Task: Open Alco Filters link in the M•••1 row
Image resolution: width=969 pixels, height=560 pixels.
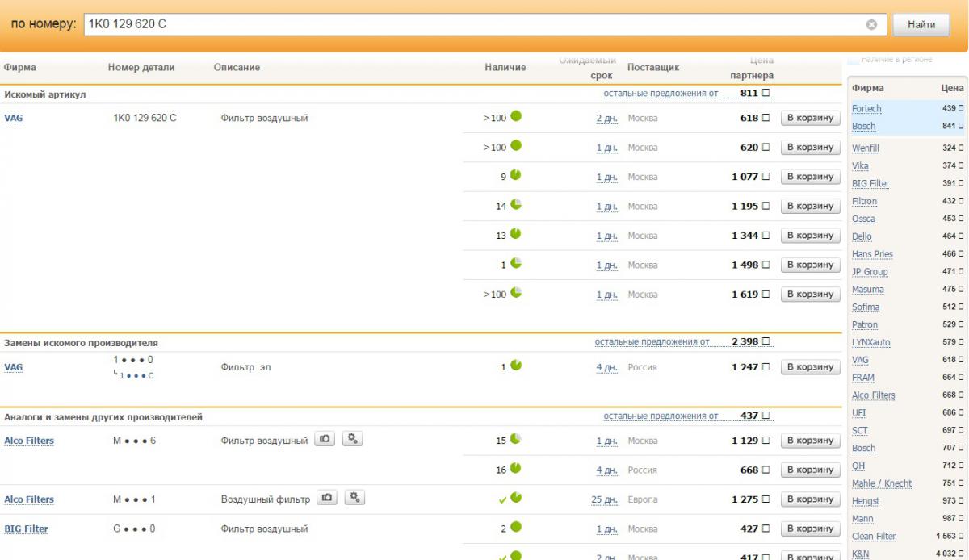Action: pyautogui.click(x=29, y=499)
